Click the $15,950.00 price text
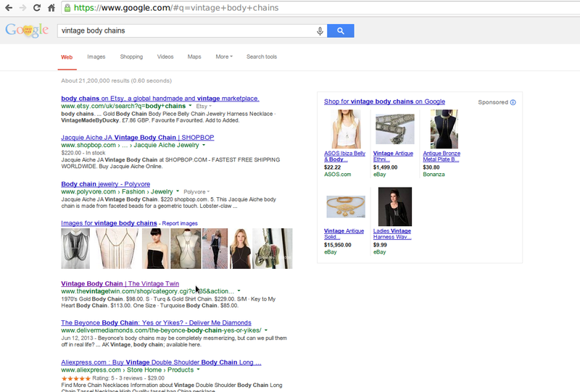Viewport: 580px width, 392px height. 338,245
